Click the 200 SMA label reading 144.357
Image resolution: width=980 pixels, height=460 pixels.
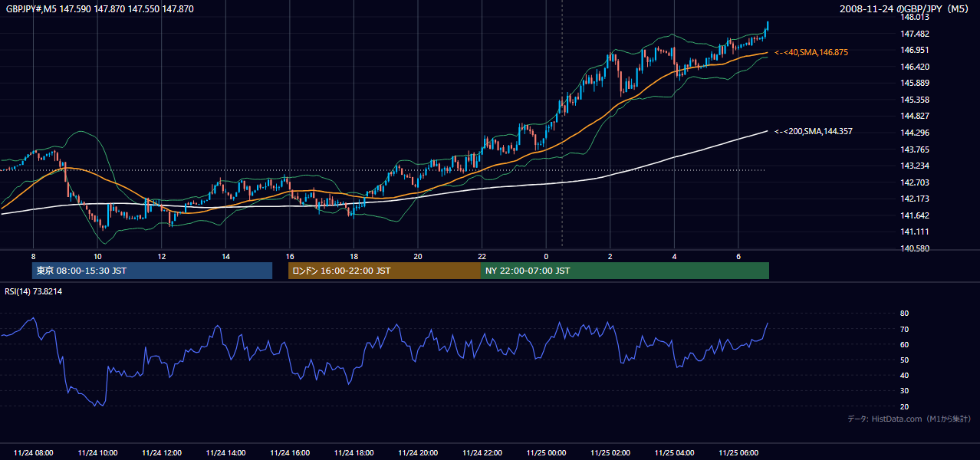tap(814, 132)
